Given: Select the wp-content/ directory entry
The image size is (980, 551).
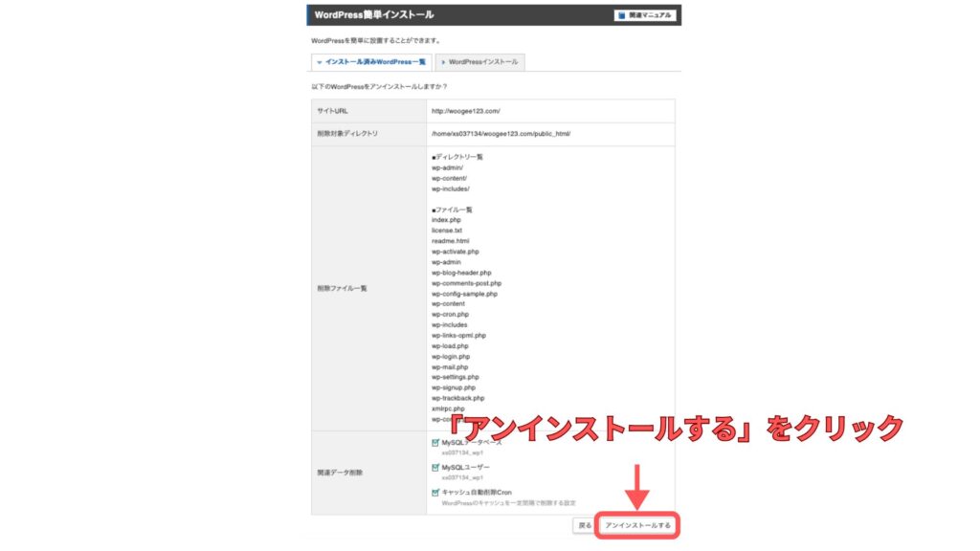Looking at the screenshot, I should pos(449,178).
